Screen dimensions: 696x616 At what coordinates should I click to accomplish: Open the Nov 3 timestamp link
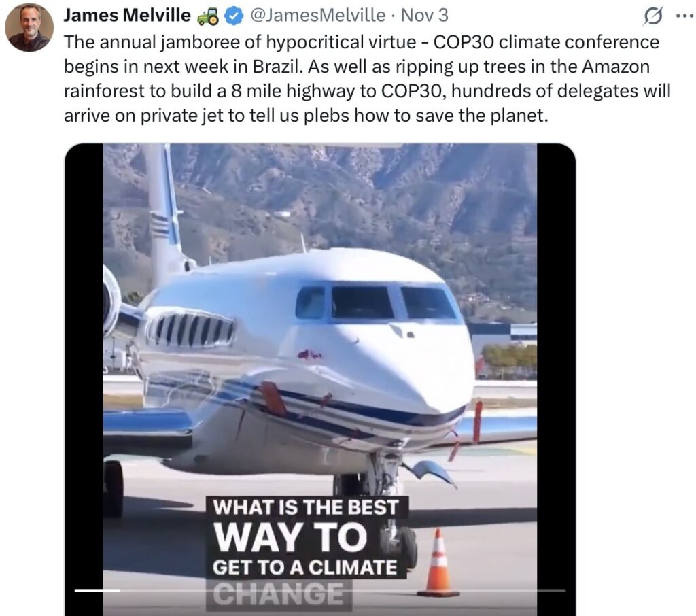(x=424, y=15)
